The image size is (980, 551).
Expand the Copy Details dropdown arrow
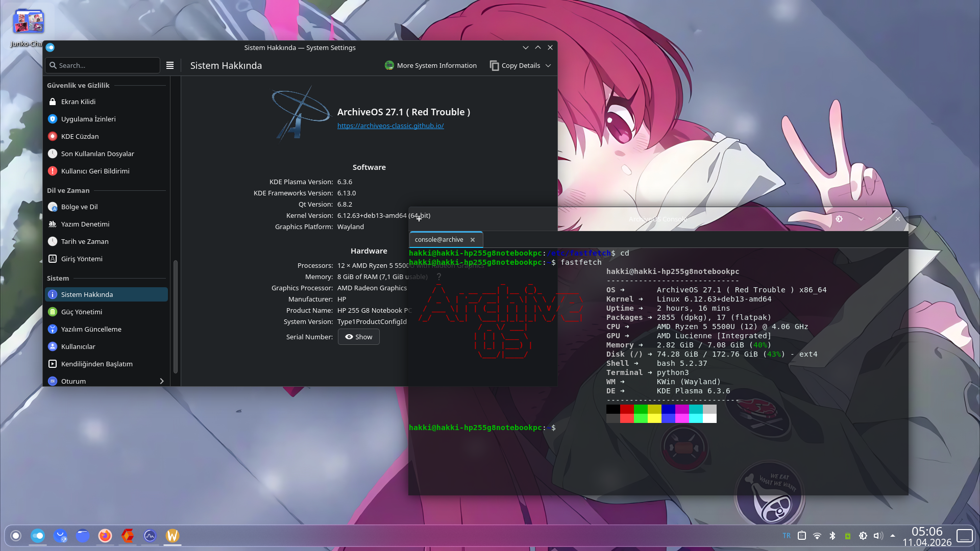click(548, 65)
